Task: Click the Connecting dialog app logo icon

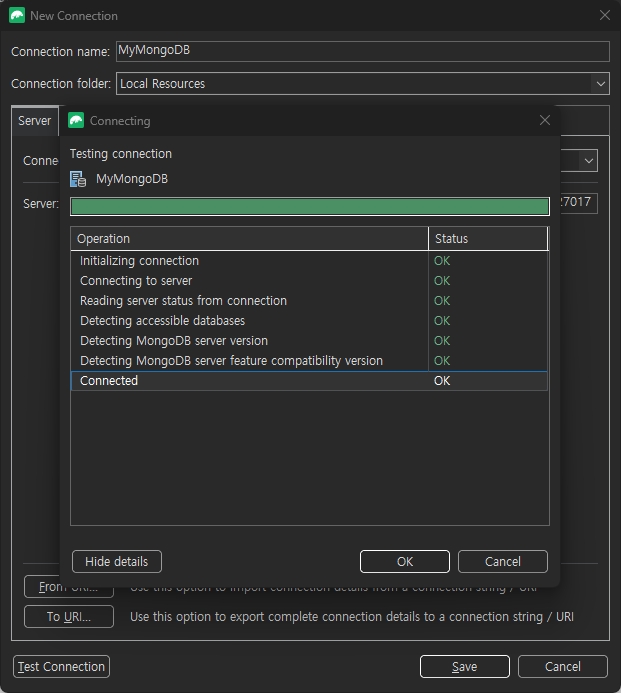Action: click(x=76, y=121)
